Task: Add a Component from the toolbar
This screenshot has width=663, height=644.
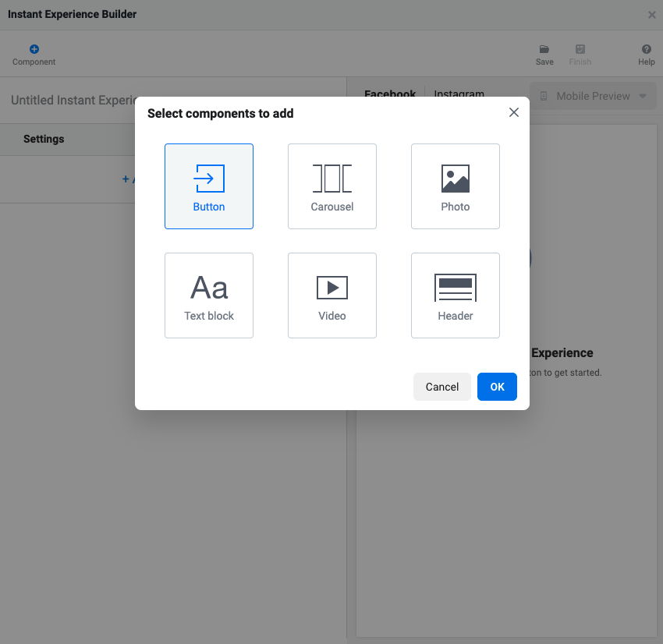Action: pyautogui.click(x=34, y=55)
